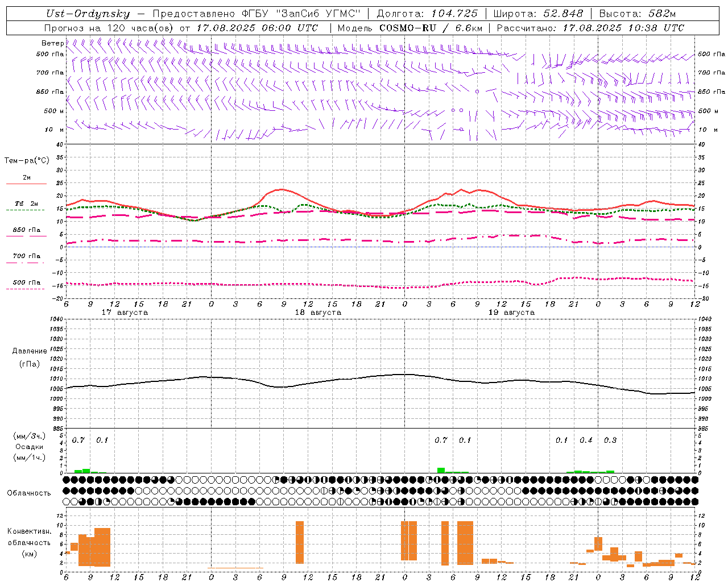728x582 pixels.
Task: Click the calculation time Рассчитано: 17.08.2025 10:38 UTC
Action: (590, 28)
